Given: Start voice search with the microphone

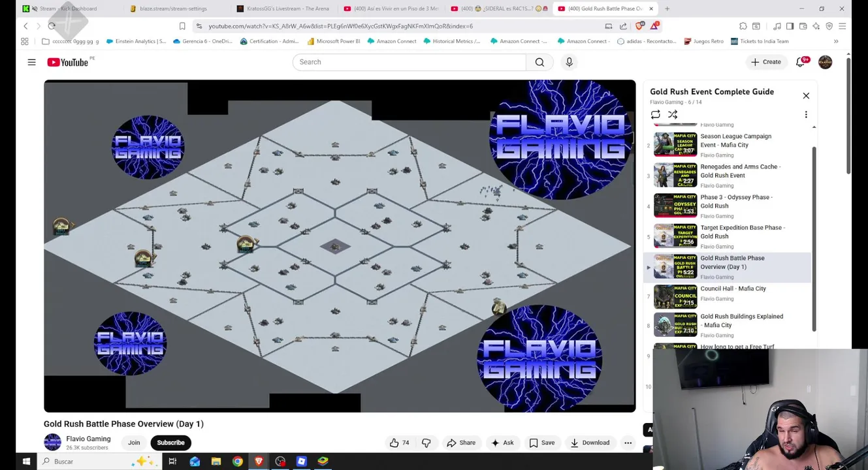Looking at the screenshot, I should 569,62.
